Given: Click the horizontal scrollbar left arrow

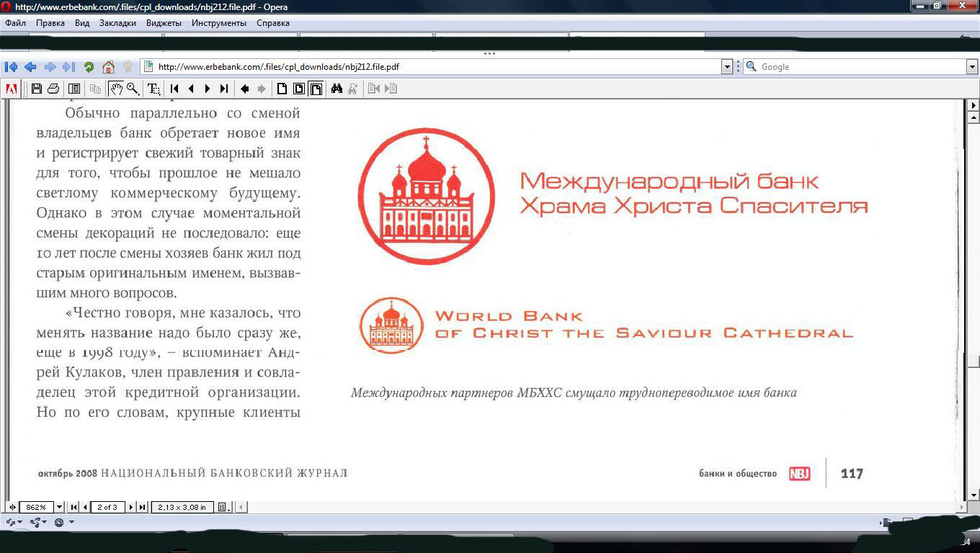Looking at the screenshot, I should (241, 507).
